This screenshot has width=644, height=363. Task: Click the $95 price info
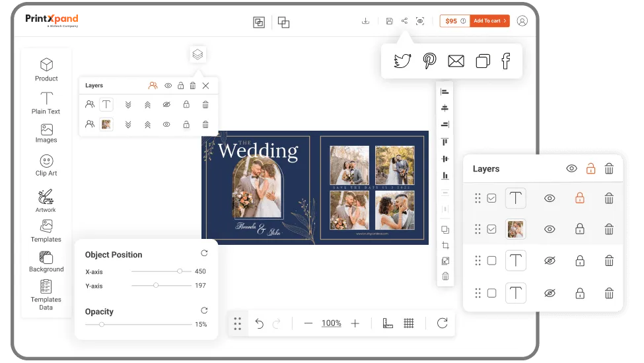pyautogui.click(x=455, y=21)
